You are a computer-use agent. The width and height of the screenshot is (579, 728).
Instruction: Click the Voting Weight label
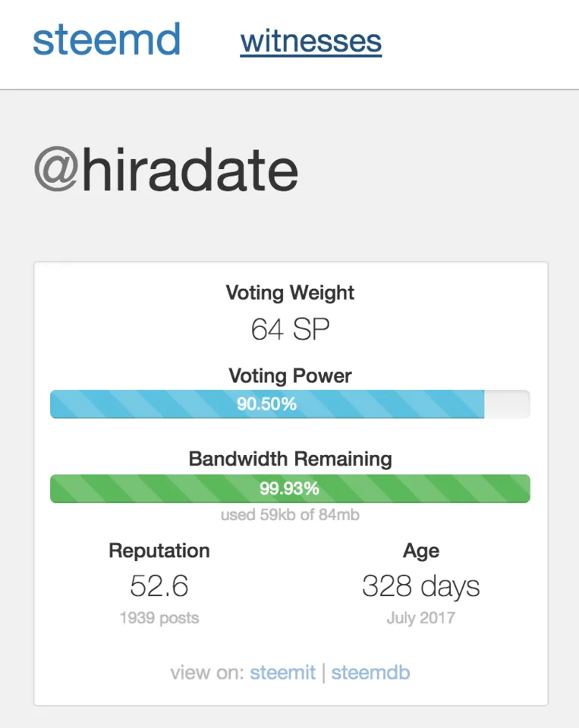pos(290,293)
